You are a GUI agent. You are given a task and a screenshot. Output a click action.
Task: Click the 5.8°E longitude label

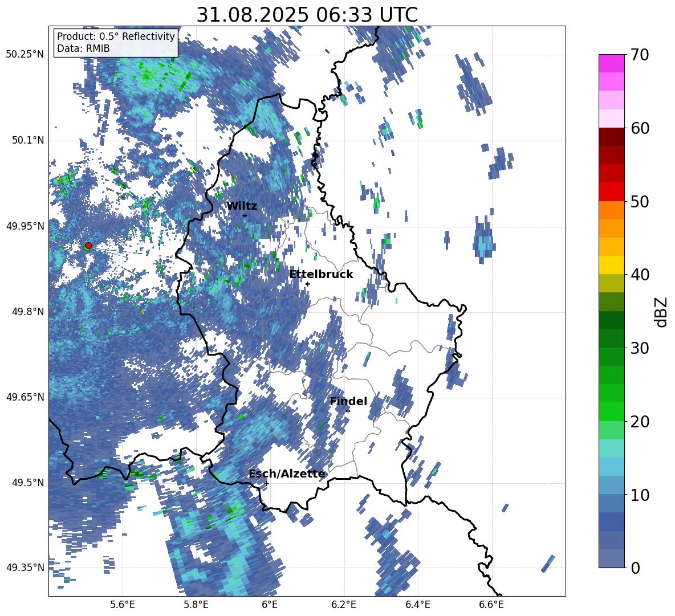pos(196,605)
